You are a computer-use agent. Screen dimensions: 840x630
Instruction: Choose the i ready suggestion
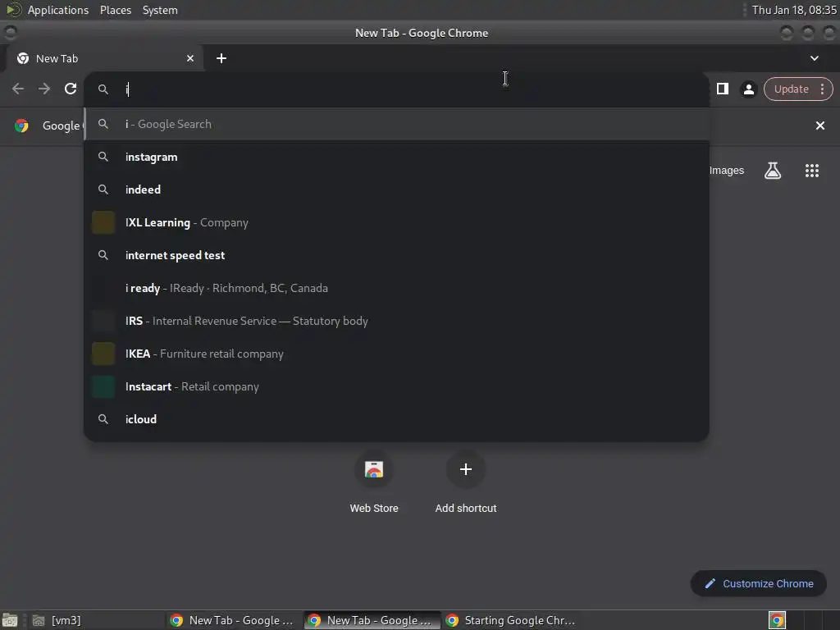point(397,288)
